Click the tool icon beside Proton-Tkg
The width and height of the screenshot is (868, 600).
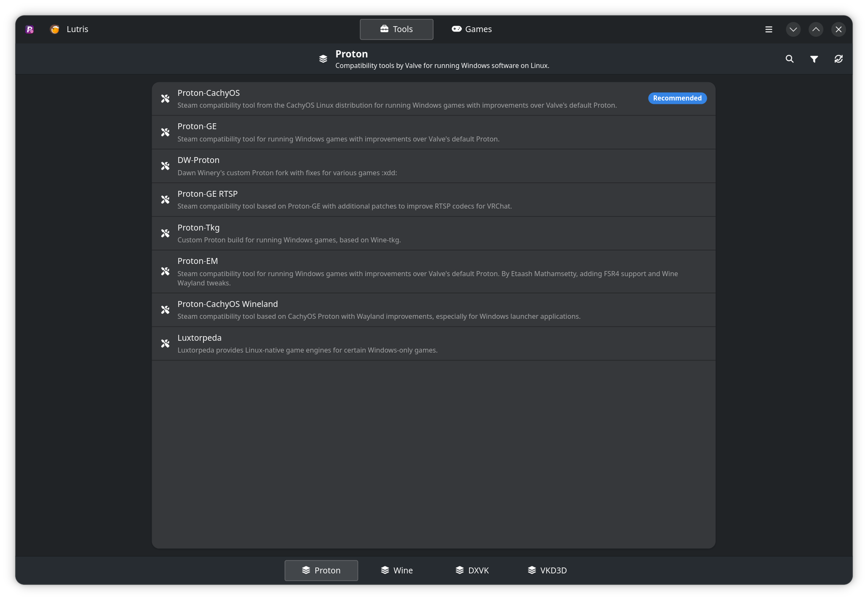(165, 233)
